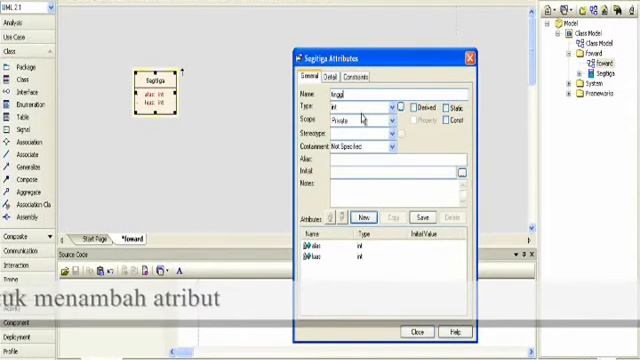This screenshot has width=640, height=360.
Task: Open the Deployment toolbox section
Action: point(27,337)
